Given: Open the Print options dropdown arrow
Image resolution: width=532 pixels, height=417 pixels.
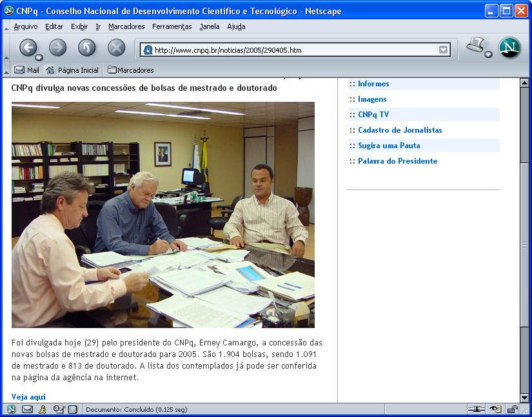Looking at the screenshot, I should coord(488,54).
